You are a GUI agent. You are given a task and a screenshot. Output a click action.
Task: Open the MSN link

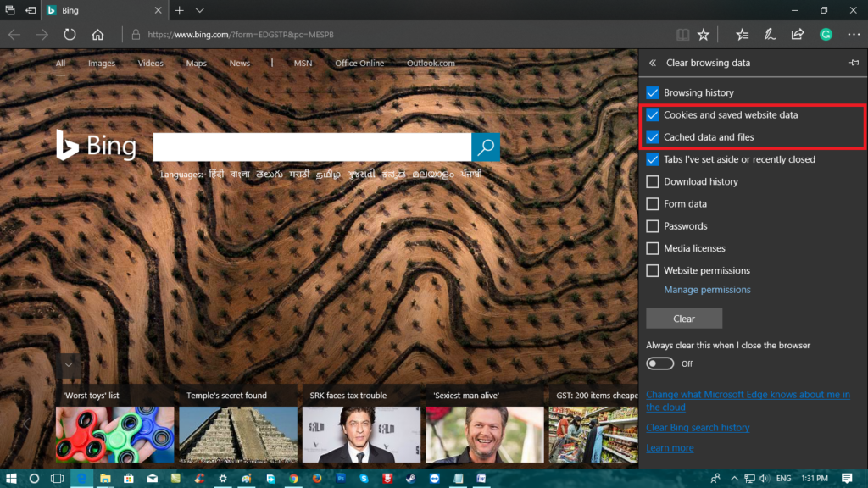point(303,63)
